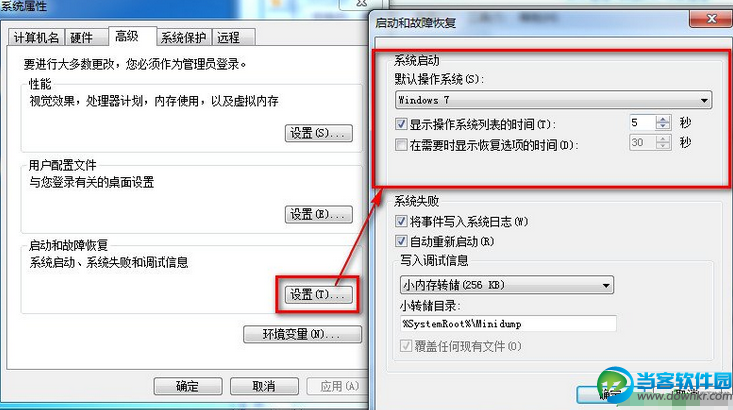Open user profiles 设置(E) button
Viewport: 733px width, 410px height.
click(318, 215)
